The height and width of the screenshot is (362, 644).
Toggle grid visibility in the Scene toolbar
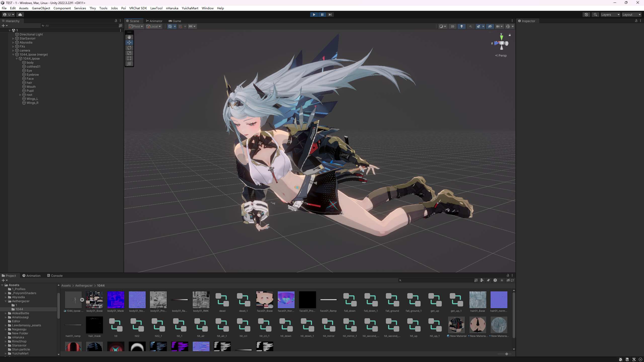[x=170, y=26]
